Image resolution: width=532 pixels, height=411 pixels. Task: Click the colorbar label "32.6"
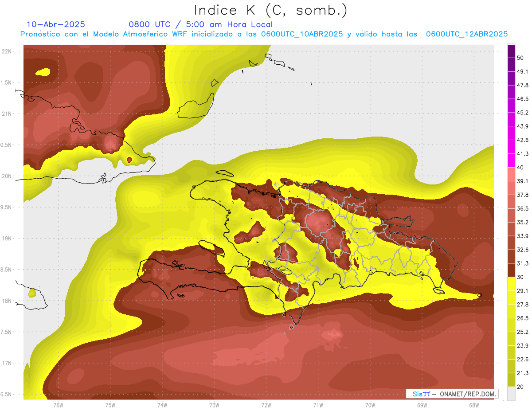click(x=523, y=250)
